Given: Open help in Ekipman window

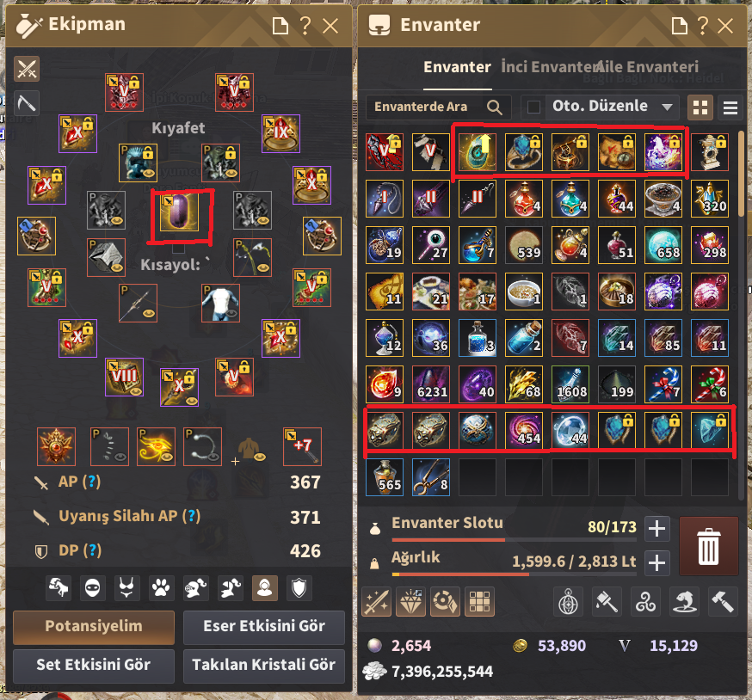Looking at the screenshot, I should (305, 26).
